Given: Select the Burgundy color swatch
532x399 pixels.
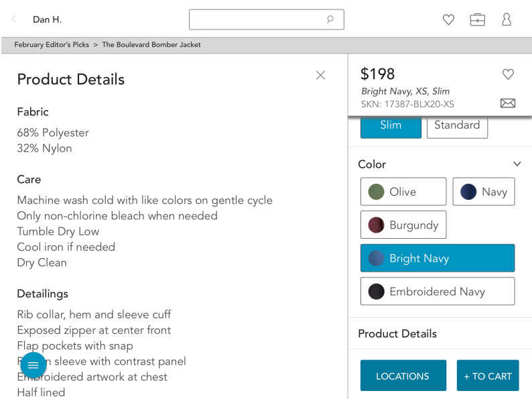Looking at the screenshot, I should point(403,225).
